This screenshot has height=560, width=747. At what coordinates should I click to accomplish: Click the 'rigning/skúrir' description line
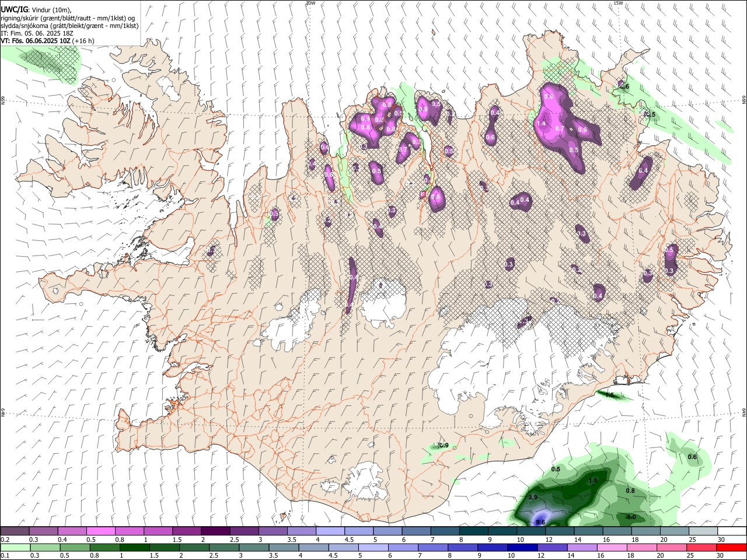pyautogui.click(x=68, y=17)
